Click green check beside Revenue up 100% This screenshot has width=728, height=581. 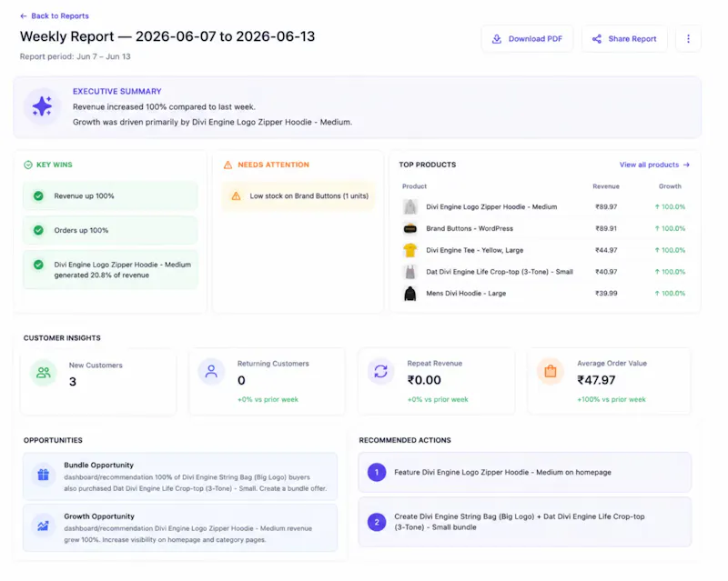click(x=38, y=195)
